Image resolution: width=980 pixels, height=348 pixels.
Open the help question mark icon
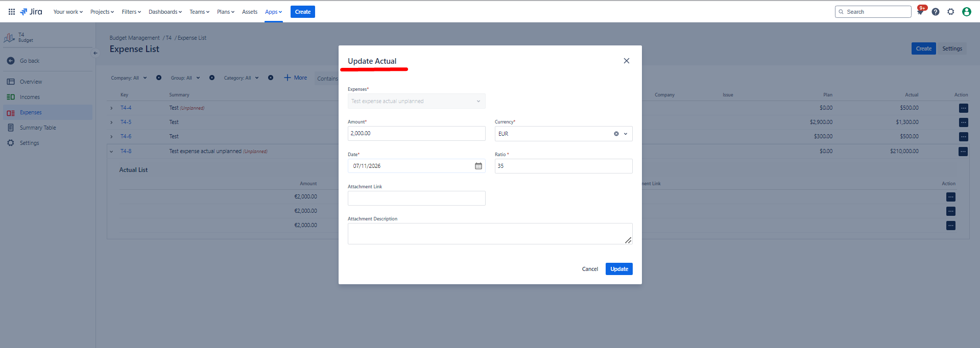[x=936, y=12]
